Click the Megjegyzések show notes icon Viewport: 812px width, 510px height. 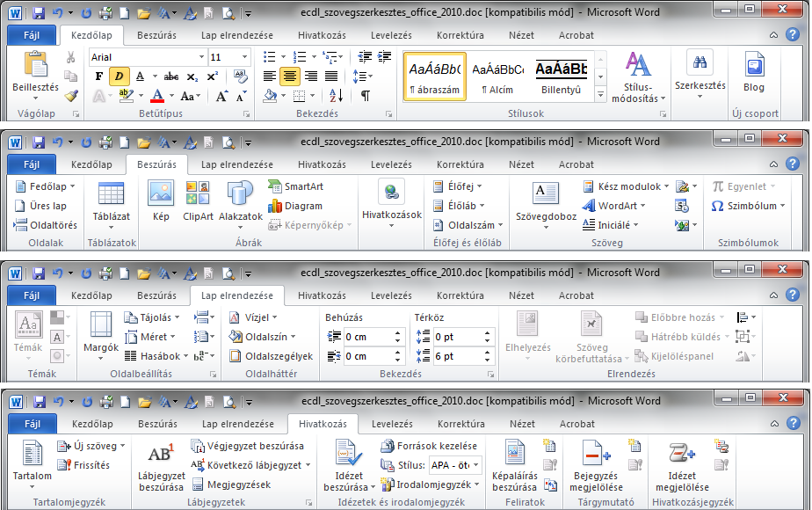pyautogui.click(x=198, y=484)
